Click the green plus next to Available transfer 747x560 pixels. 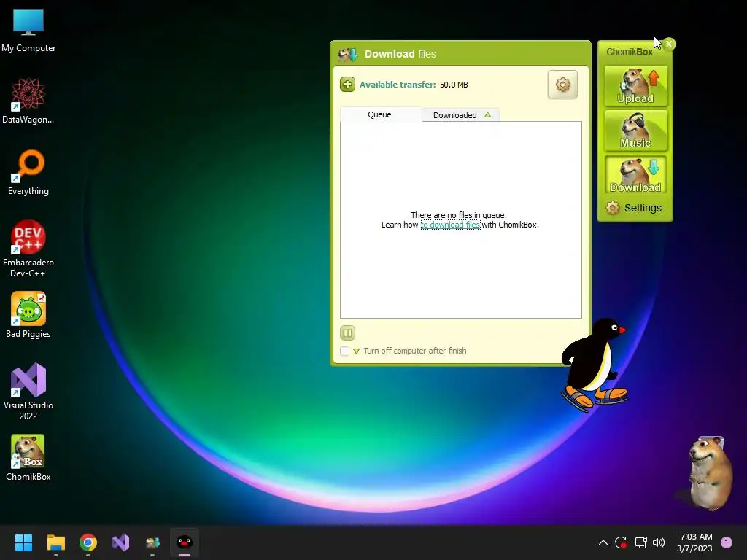click(347, 85)
